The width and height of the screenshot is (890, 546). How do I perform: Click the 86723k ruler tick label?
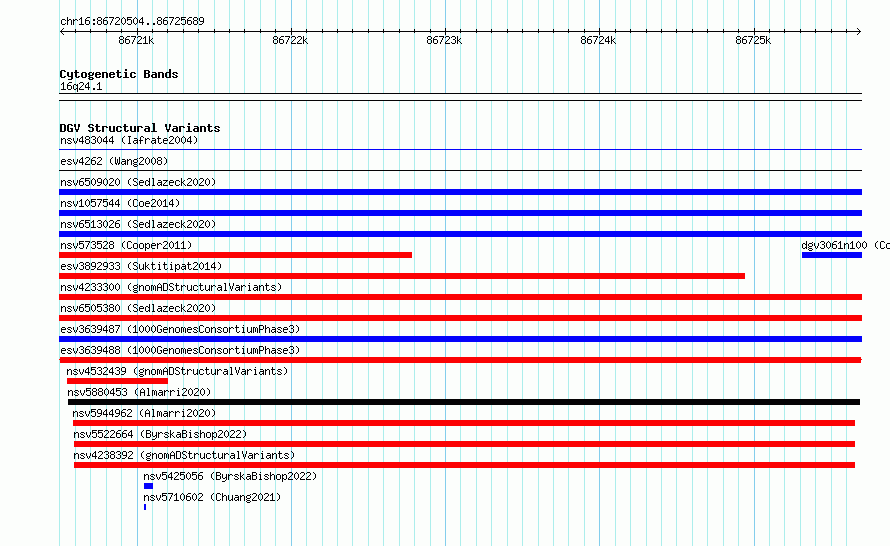click(444, 40)
